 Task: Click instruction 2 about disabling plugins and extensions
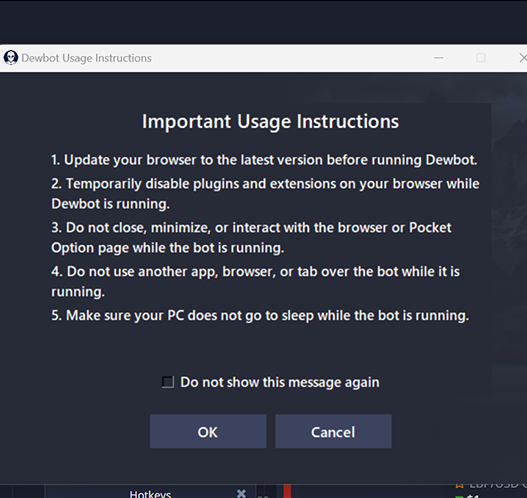[x=265, y=194]
